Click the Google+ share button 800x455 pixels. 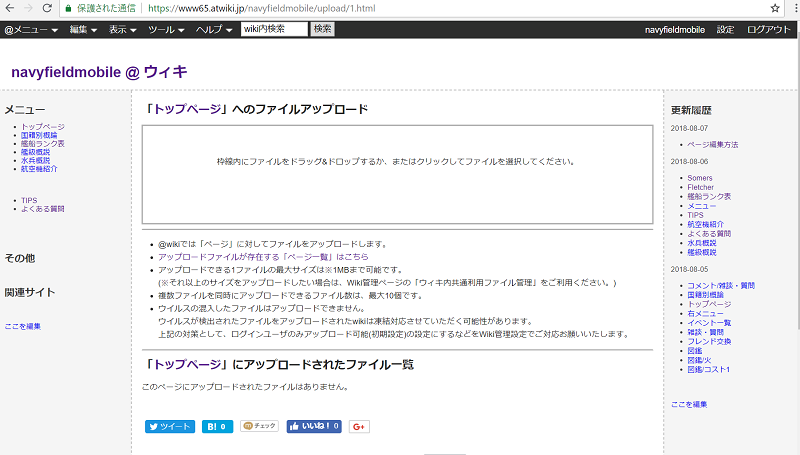click(x=359, y=426)
